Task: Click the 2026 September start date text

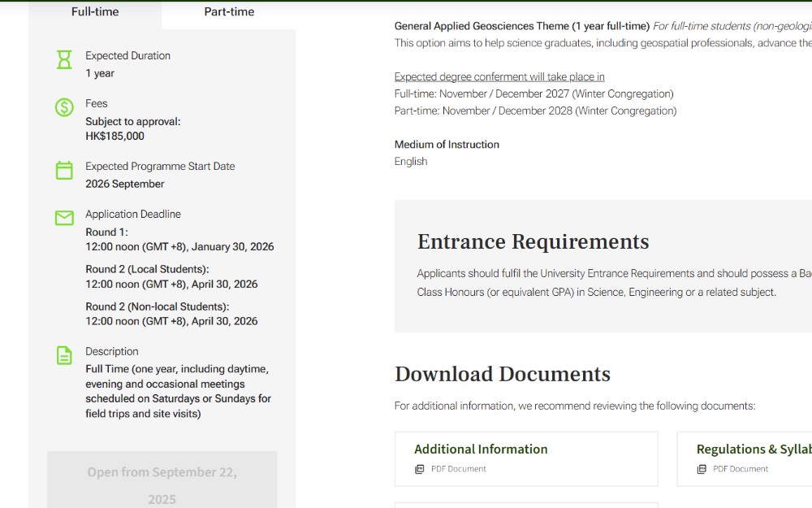Action: 125,185
